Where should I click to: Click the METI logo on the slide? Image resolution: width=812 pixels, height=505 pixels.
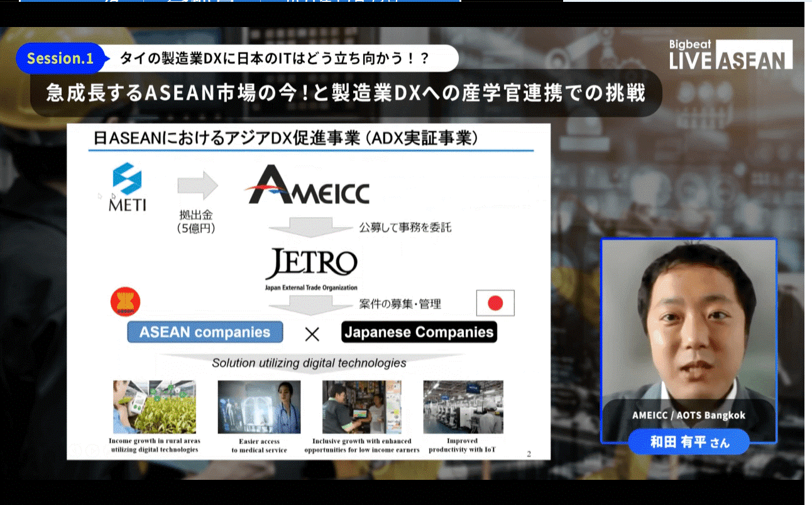(x=128, y=187)
